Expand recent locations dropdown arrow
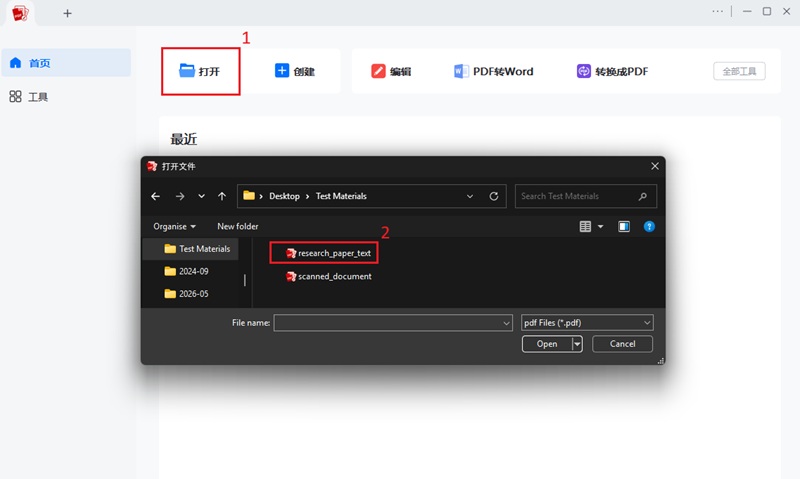 point(202,196)
